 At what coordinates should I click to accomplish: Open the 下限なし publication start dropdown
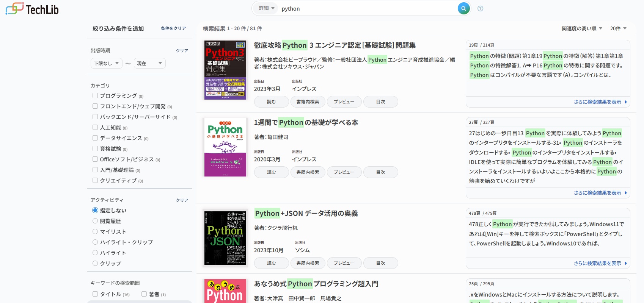click(106, 63)
